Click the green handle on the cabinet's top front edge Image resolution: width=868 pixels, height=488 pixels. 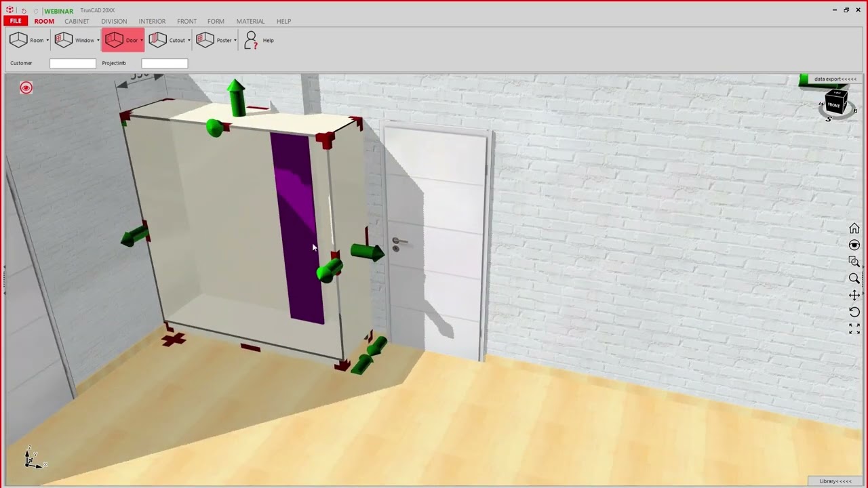tap(215, 128)
